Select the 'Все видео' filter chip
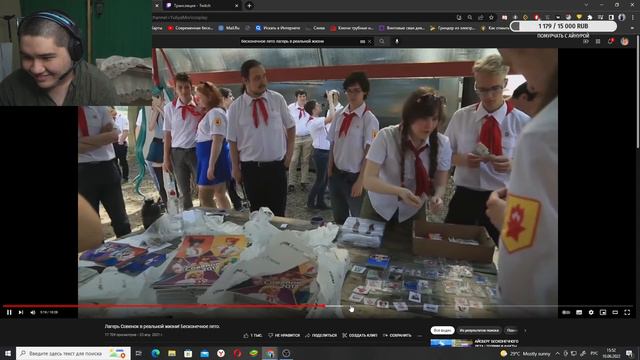Screen dimensions: 640x360 tap(442, 330)
